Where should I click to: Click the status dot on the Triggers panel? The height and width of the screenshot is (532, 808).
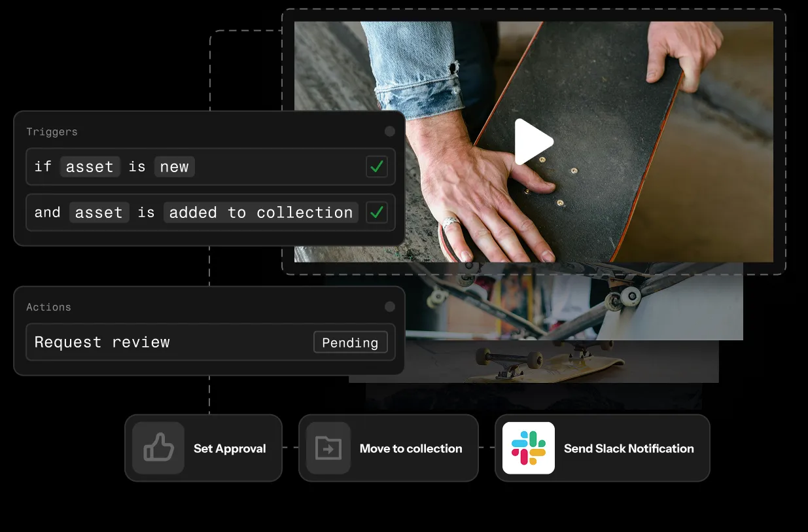(x=389, y=131)
